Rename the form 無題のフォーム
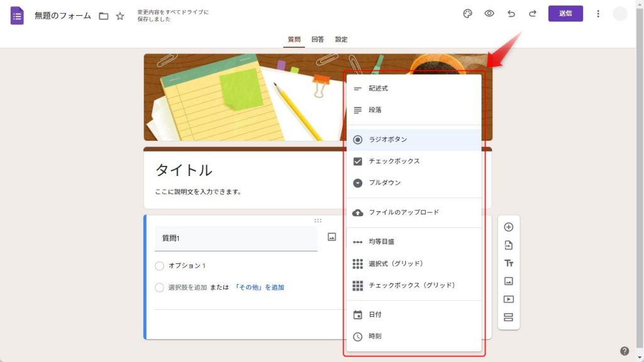The image size is (644, 362). [63, 16]
